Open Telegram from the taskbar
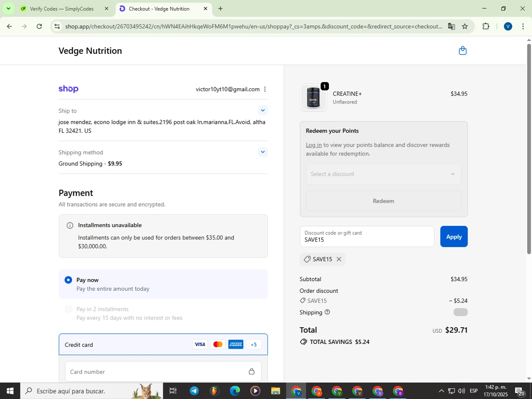Image resolution: width=532 pixels, height=399 pixels. [194, 391]
